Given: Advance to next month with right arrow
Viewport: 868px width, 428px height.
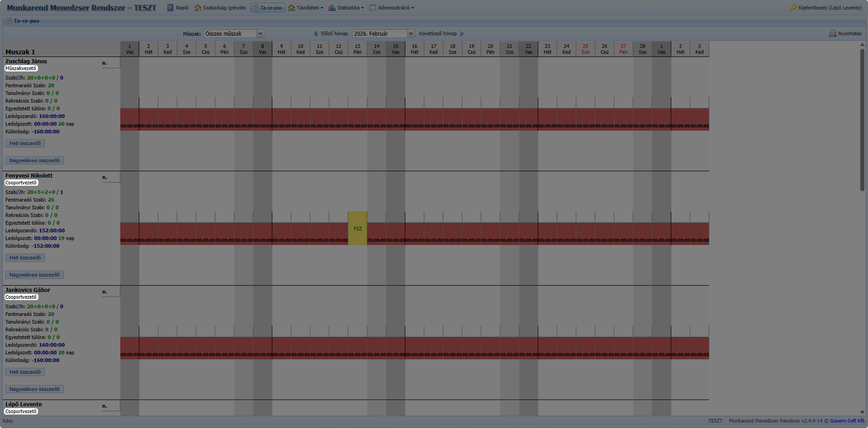Looking at the screenshot, I should (462, 33).
